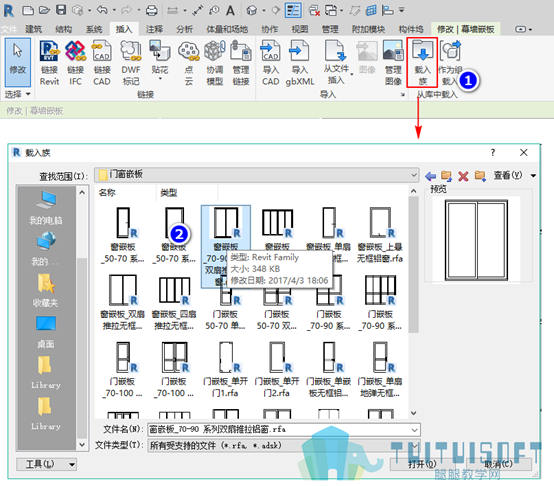The height and width of the screenshot is (486, 554).
Task: Click the Open (打开) button
Action: coord(423,464)
